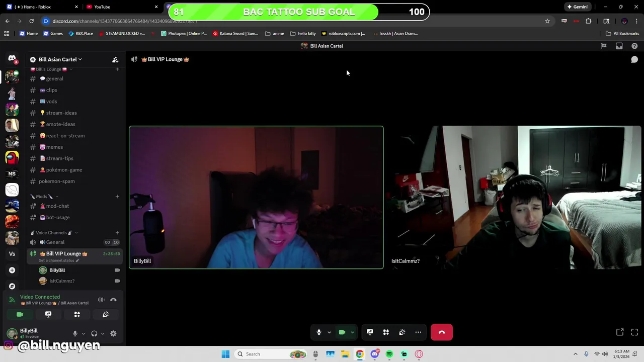The width and height of the screenshot is (644, 362).
Task: Switch to the YouTube tab
Action: tap(121, 7)
